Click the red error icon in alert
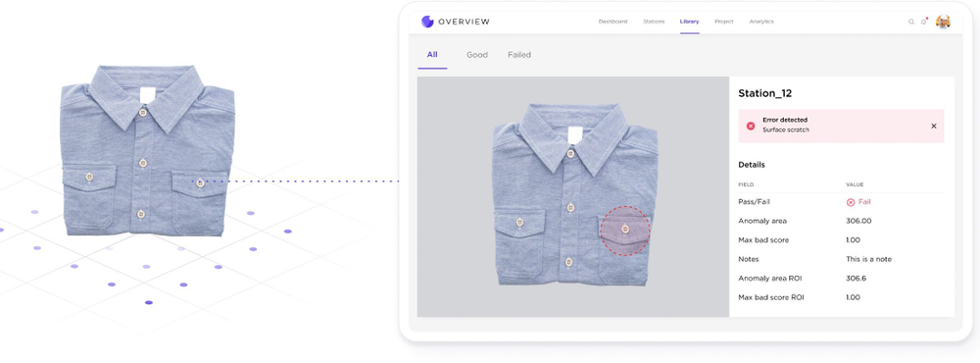 point(751,126)
